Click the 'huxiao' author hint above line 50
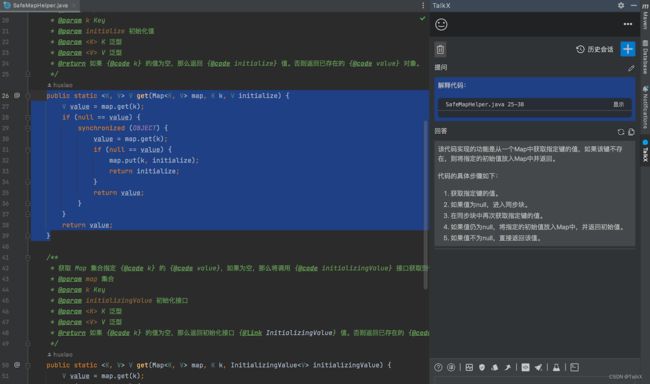Image resolution: width=650 pixels, height=384 pixels. (61, 355)
